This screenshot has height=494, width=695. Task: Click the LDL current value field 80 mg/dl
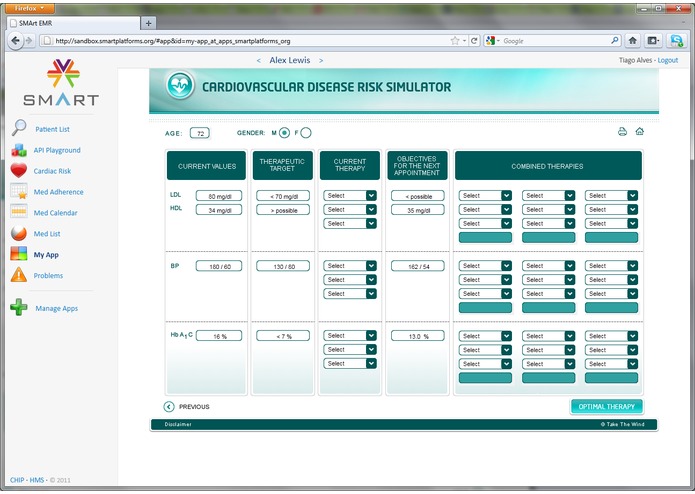click(219, 196)
